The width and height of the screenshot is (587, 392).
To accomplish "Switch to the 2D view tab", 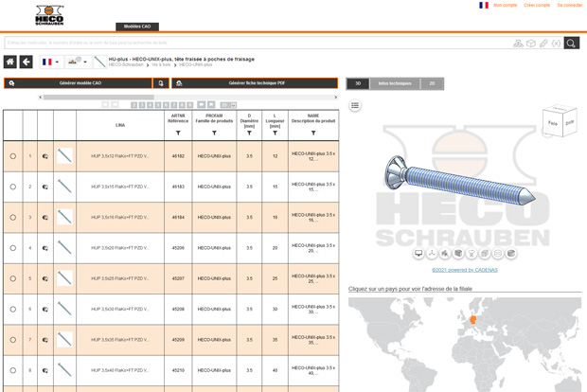I will point(432,83).
